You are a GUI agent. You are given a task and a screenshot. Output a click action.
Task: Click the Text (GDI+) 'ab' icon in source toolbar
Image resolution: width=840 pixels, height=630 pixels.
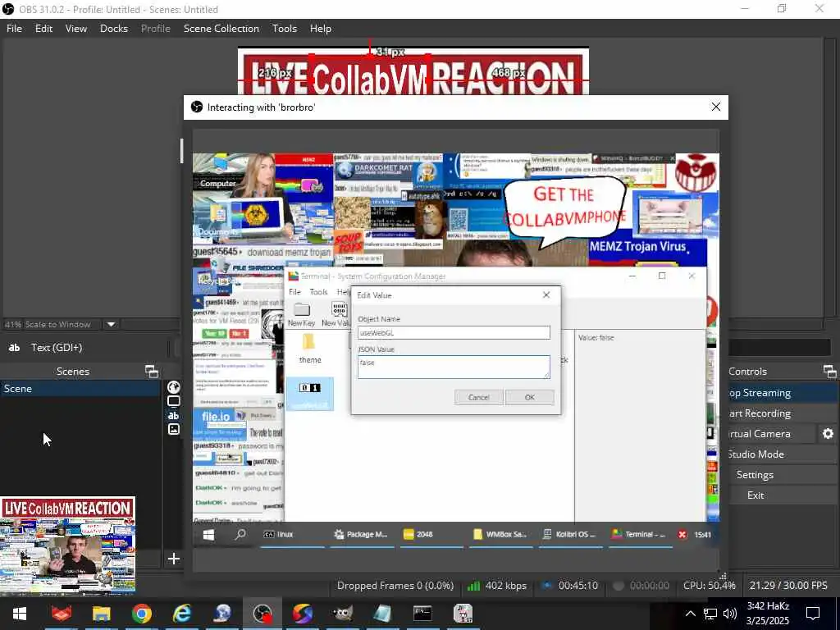[15, 348]
